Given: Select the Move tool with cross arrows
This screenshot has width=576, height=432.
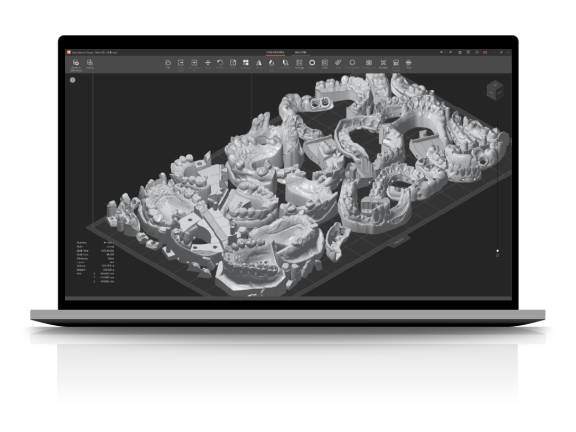Looking at the screenshot, I should (x=208, y=64).
